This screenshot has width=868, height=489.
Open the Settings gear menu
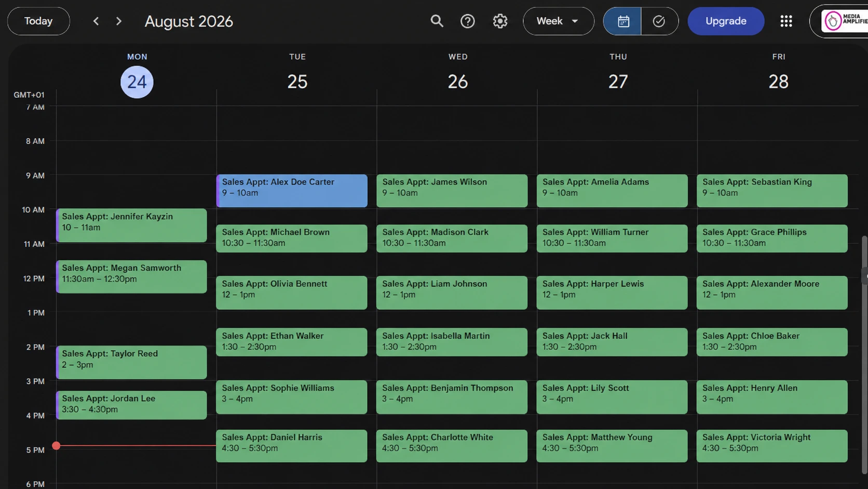[500, 21]
